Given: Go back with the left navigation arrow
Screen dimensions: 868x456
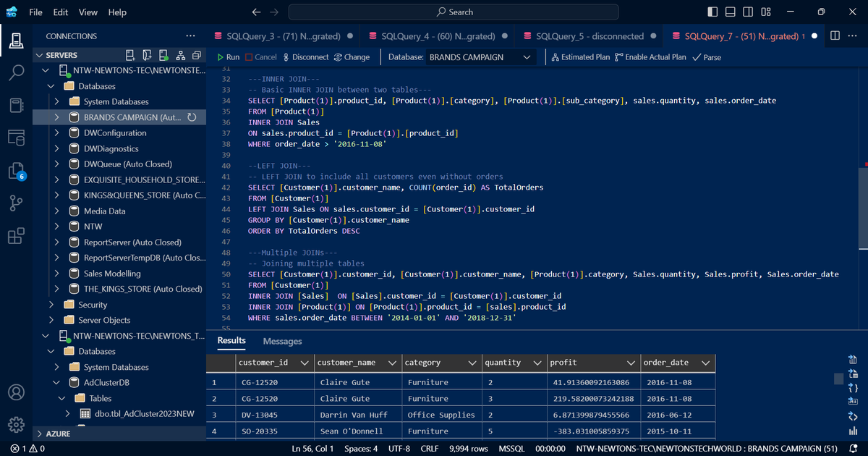Looking at the screenshot, I should click(x=256, y=12).
